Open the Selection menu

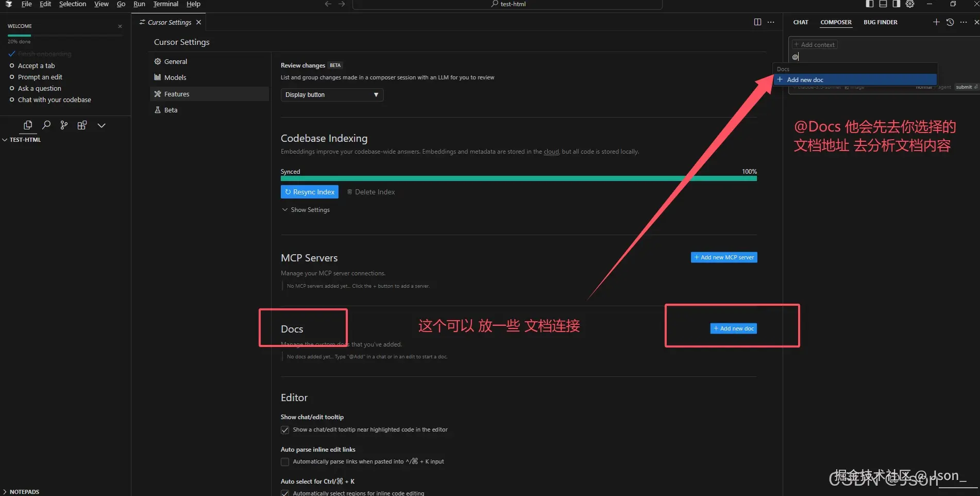(x=73, y=4)
